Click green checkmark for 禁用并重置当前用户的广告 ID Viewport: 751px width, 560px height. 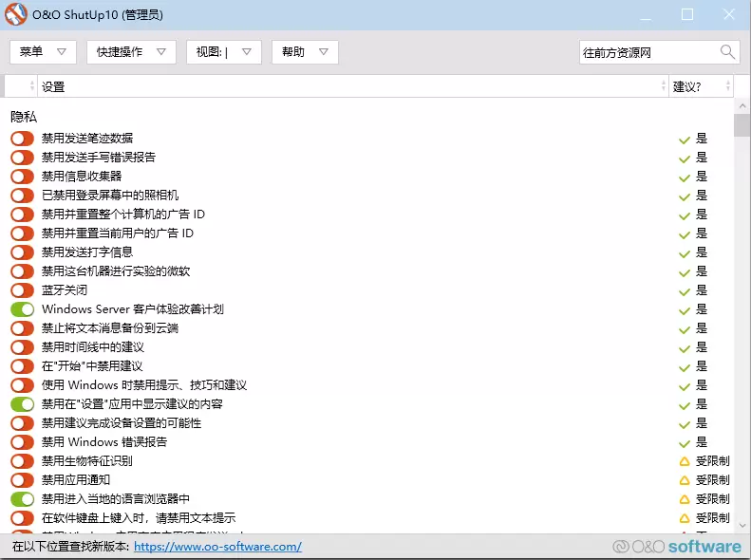(685, 234)
